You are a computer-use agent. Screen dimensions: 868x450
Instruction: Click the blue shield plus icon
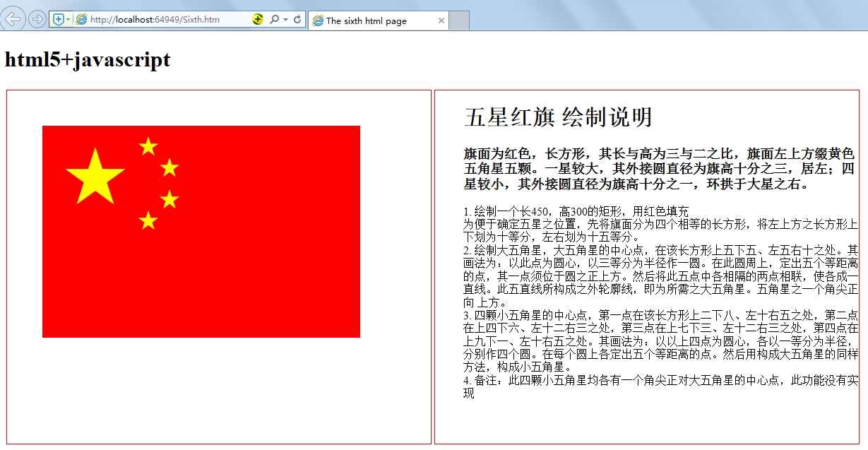[x=58, y=20]
